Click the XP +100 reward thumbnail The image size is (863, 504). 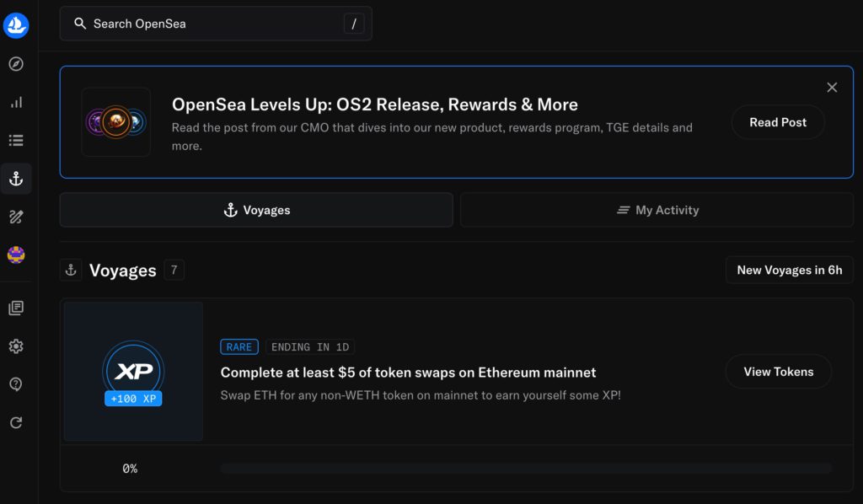(x=134, y=372)
